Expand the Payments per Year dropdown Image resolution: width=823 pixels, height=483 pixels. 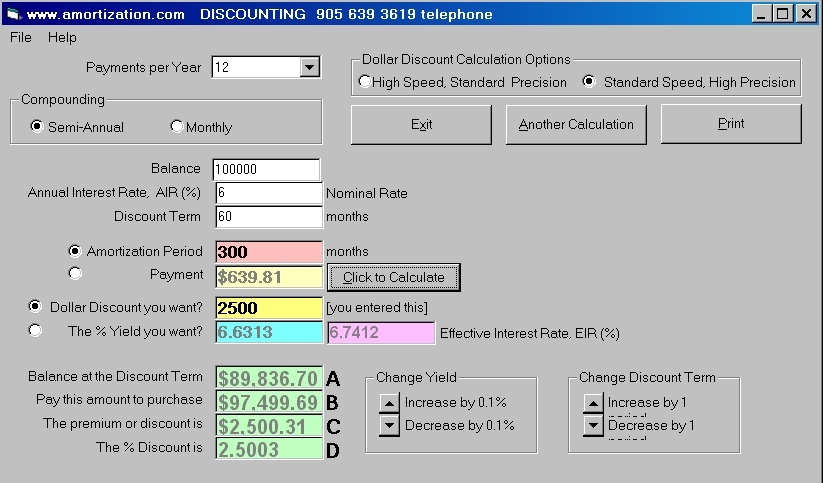309,67
